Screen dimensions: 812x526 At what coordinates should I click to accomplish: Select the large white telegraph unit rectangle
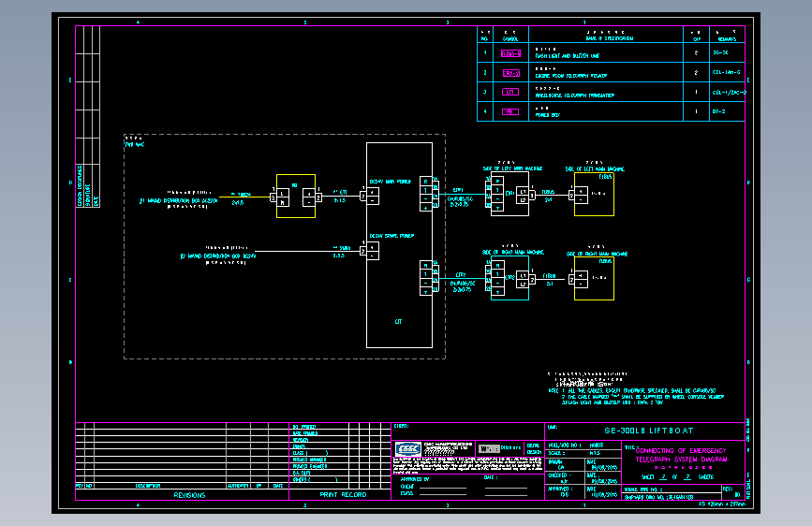(399, 245)
